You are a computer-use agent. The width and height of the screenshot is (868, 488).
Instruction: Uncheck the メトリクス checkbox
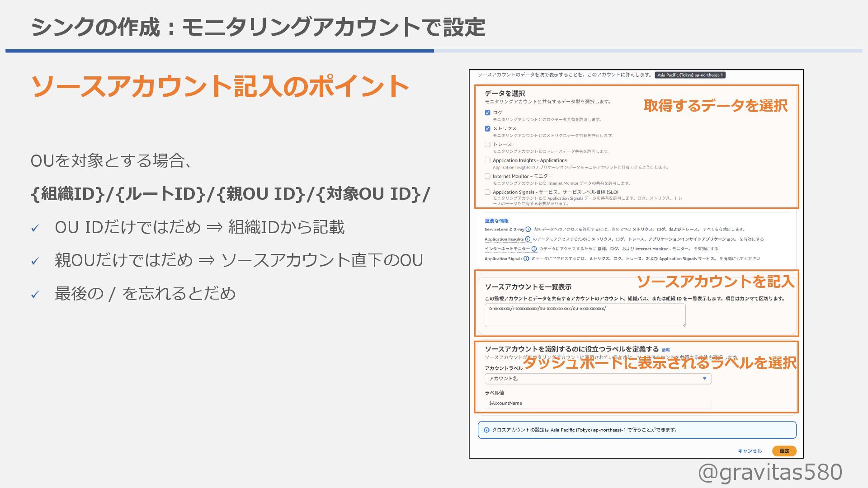487,128
